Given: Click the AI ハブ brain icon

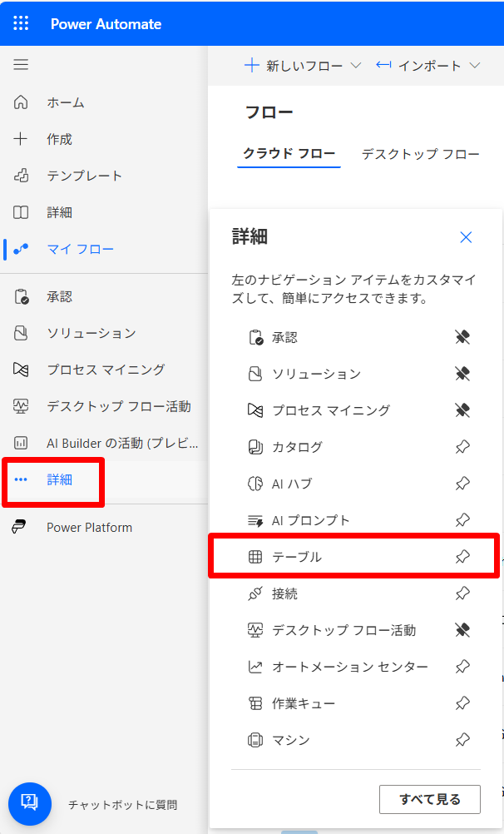Looking at the screenshot, I should (255, 484).
